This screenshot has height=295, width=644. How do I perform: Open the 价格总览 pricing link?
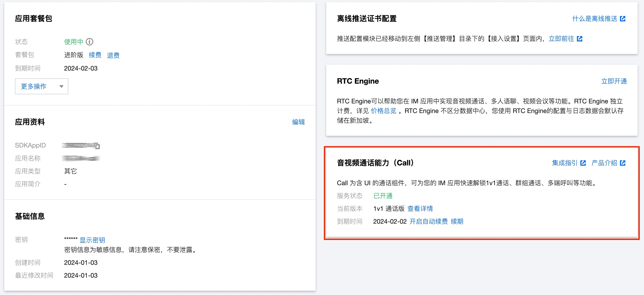coord(383,111)
